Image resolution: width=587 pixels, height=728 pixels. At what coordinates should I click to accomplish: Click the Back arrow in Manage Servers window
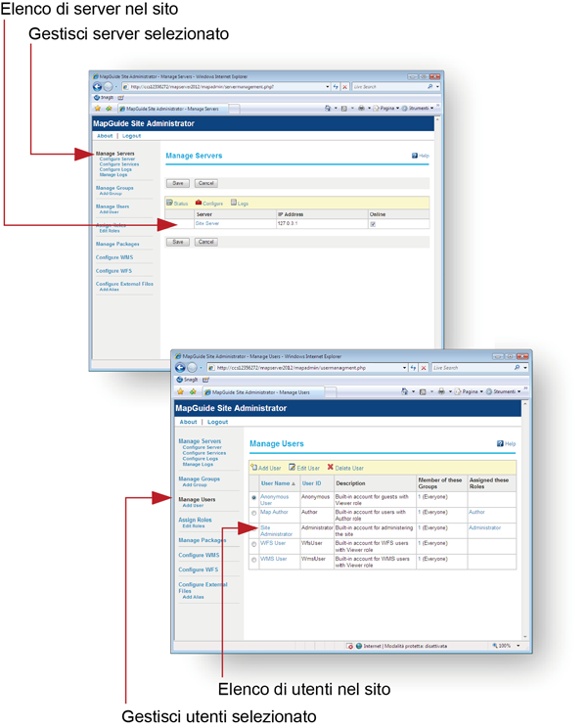97,87
